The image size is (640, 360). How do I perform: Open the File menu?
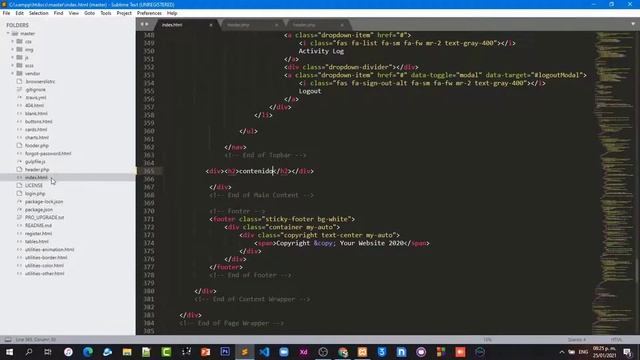pyautogui.click(x=6, y=13)
